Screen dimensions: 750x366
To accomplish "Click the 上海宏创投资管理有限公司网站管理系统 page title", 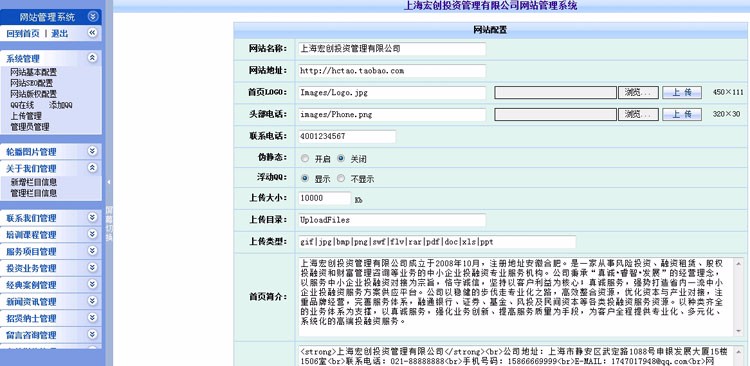I will tap(490, 6).
